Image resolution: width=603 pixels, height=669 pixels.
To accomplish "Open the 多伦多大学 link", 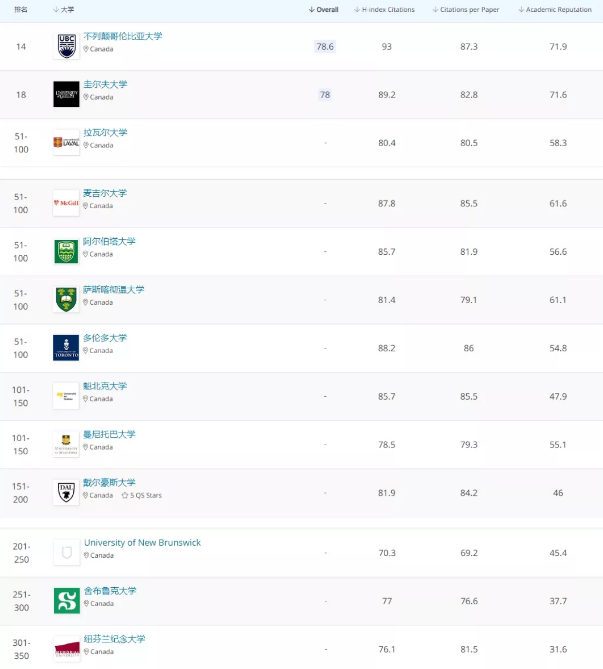I will pos(105,338).
